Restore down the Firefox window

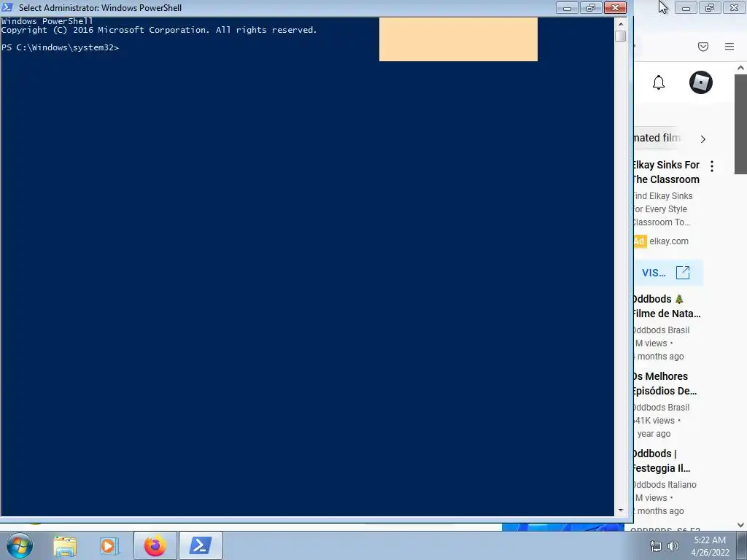pos(710,7)
